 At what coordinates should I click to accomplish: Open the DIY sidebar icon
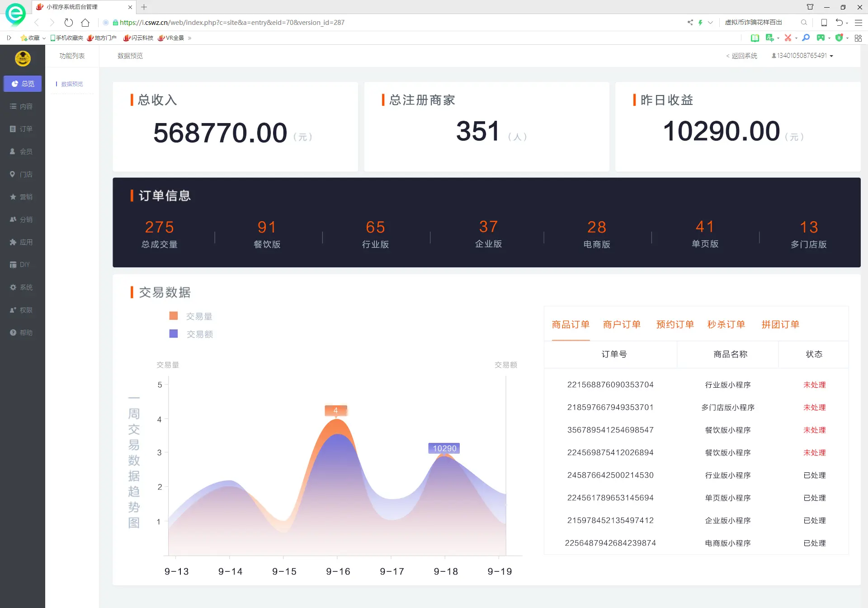13,265
